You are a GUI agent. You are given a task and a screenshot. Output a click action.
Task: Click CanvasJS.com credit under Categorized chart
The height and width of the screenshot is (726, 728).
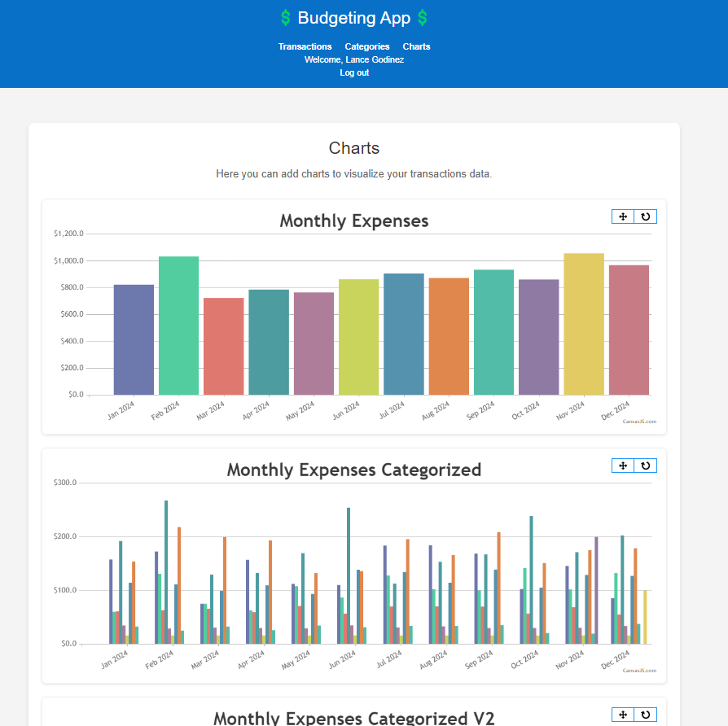(639, 671)
